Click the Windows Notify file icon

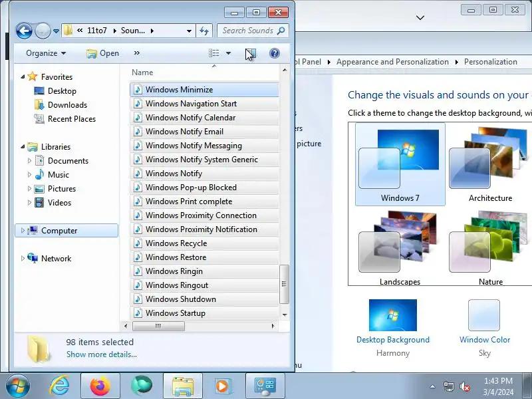[138, 174]
